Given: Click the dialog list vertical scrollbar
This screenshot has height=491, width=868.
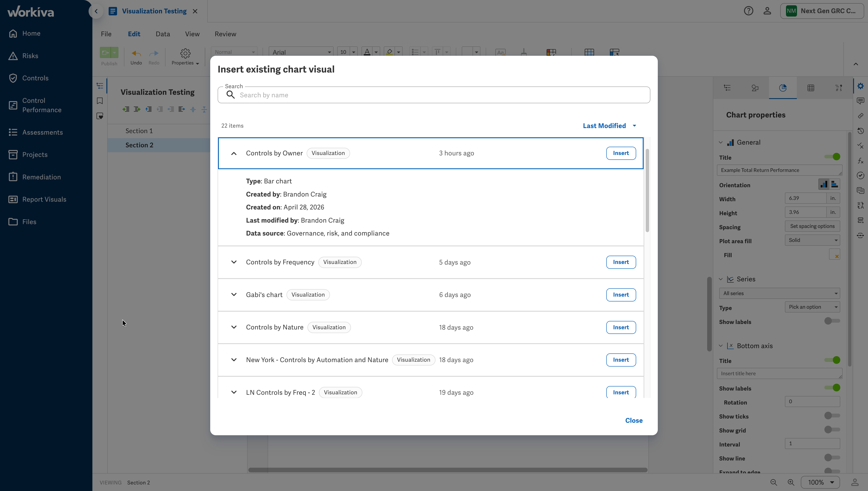Looking at the screenshot, I should point(647,190).
